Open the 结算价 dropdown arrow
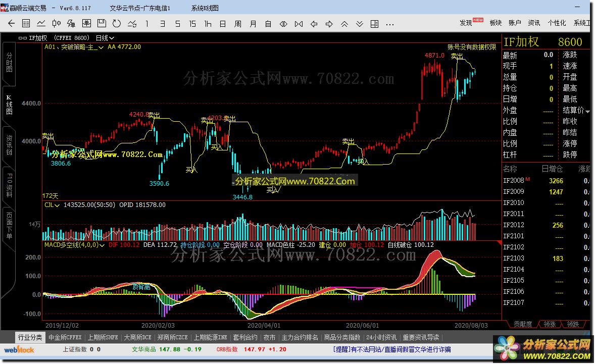This screenshot has height=364, width=595. point(588,112)
